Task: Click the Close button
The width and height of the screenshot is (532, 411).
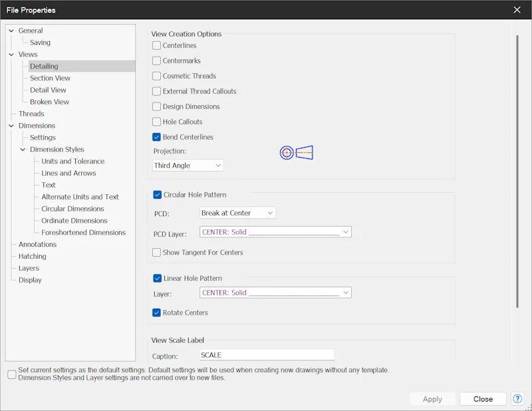Action: pos(483,399)
